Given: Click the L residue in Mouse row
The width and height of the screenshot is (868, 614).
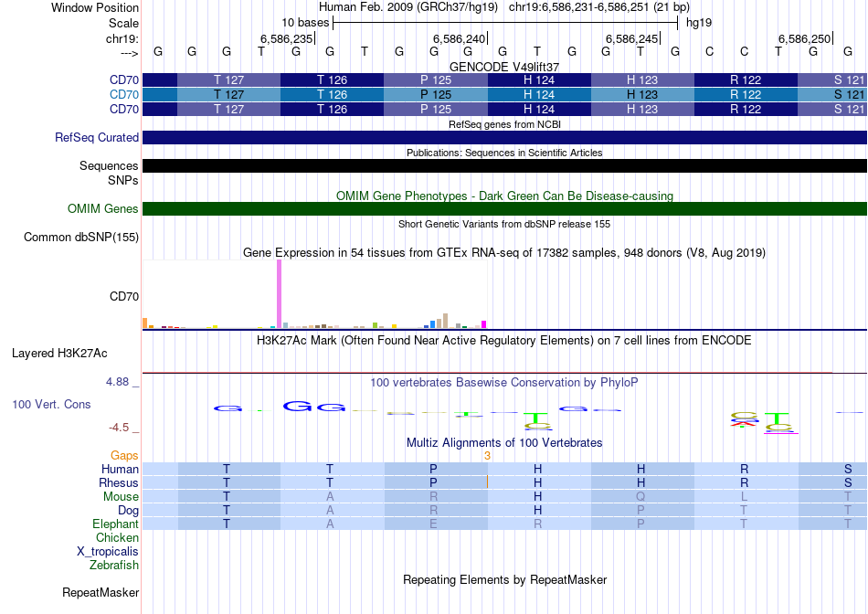Looking at the screenshot, I should [x=744, y=497].
